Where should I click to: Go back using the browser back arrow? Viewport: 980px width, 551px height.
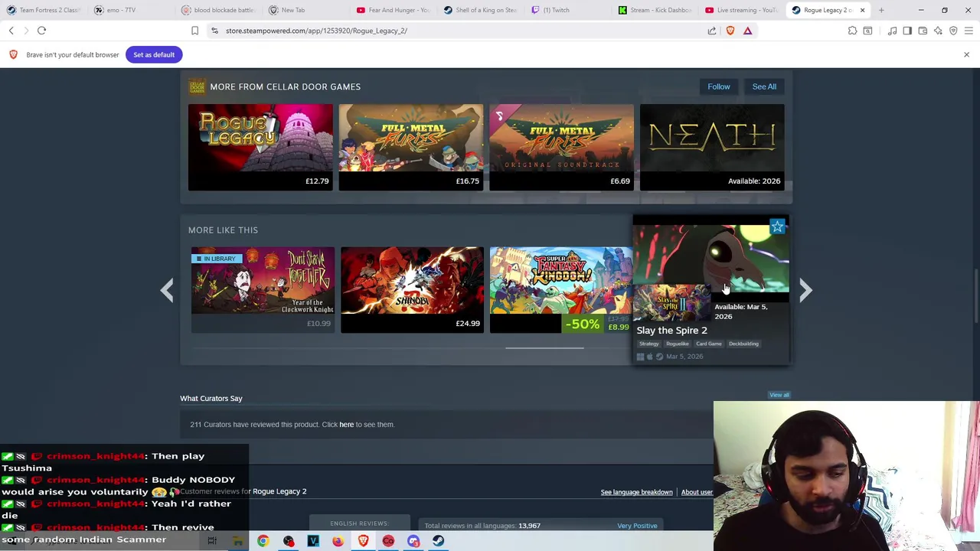[11, 31]
